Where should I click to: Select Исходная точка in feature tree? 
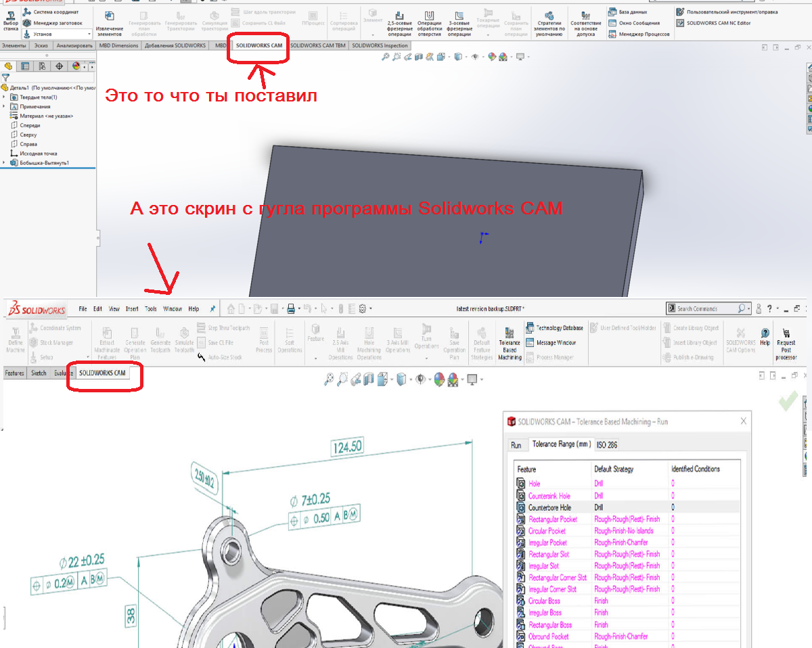34,154
